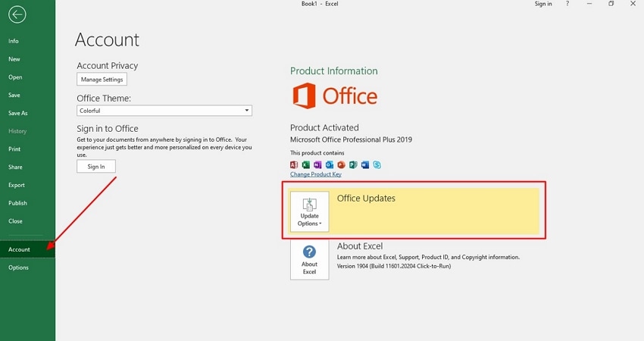Click the Office Theme label
The height and width of the screenshot is (341, 644).
[104, 99]
